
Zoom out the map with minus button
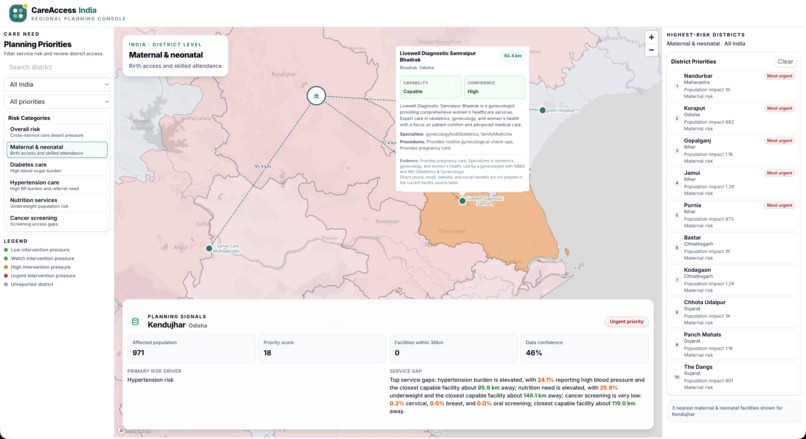651,50
